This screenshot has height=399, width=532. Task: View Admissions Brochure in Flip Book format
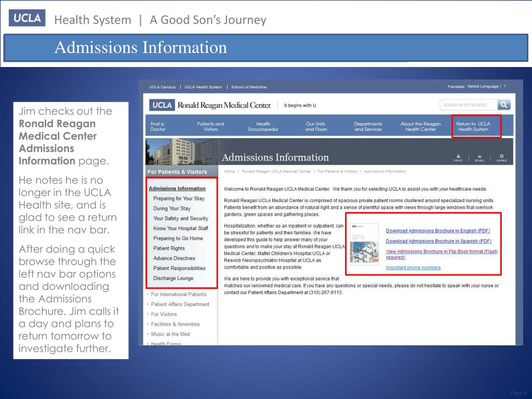(442, 254)
